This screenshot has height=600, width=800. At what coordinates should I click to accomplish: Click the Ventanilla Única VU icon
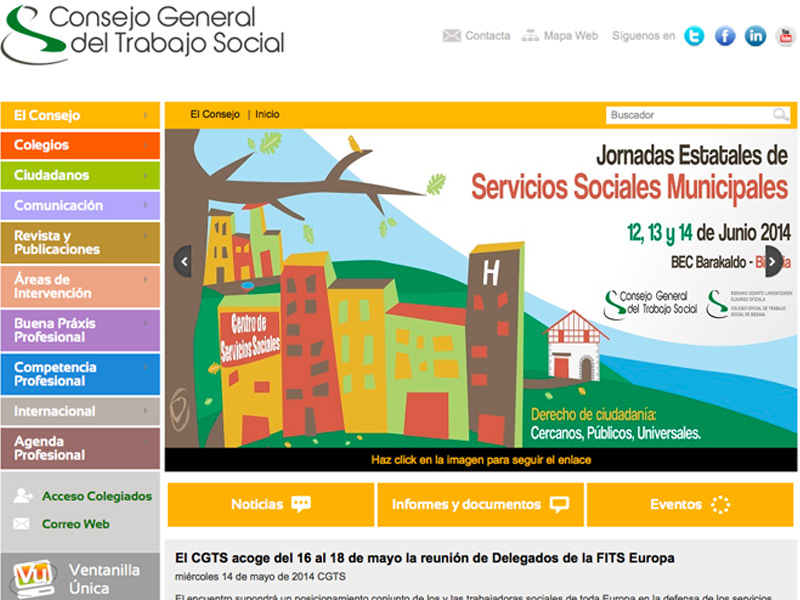click(x=34, y=579)
